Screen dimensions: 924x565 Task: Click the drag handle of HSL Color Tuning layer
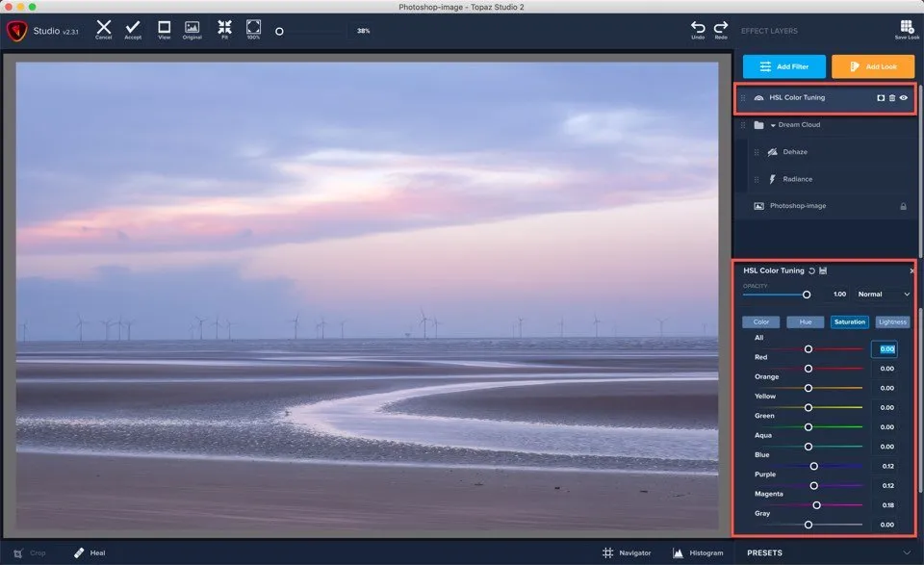(743, 98)
